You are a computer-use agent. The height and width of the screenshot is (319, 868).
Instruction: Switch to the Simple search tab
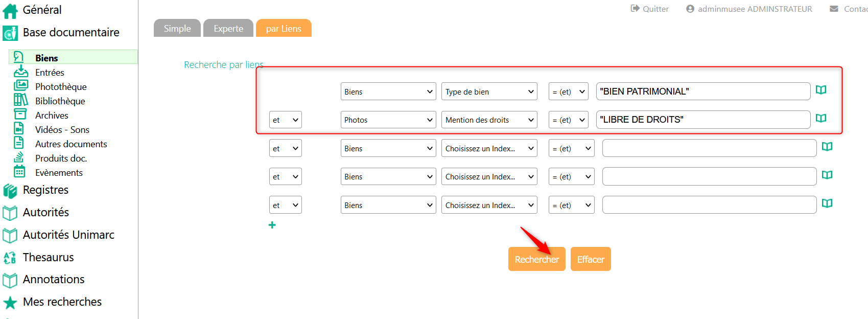[177, 29]
